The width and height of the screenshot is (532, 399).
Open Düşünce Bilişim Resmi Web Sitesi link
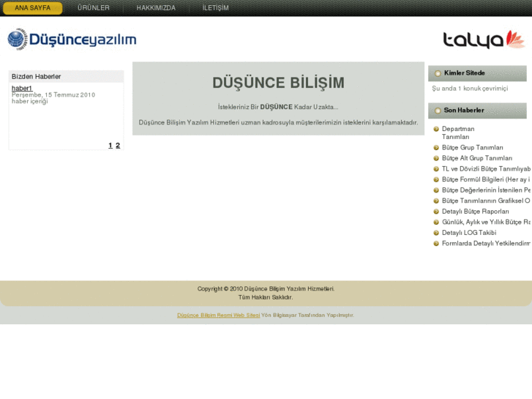[219, 315]
